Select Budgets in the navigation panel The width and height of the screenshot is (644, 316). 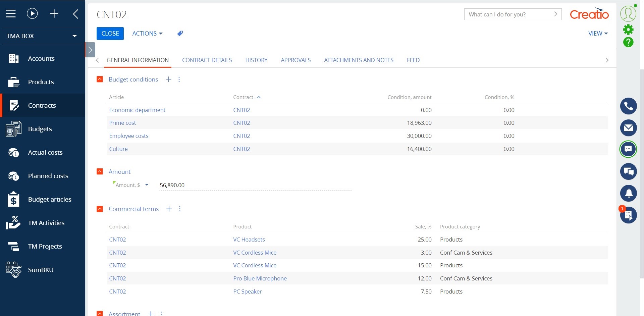tap(40, 129)
